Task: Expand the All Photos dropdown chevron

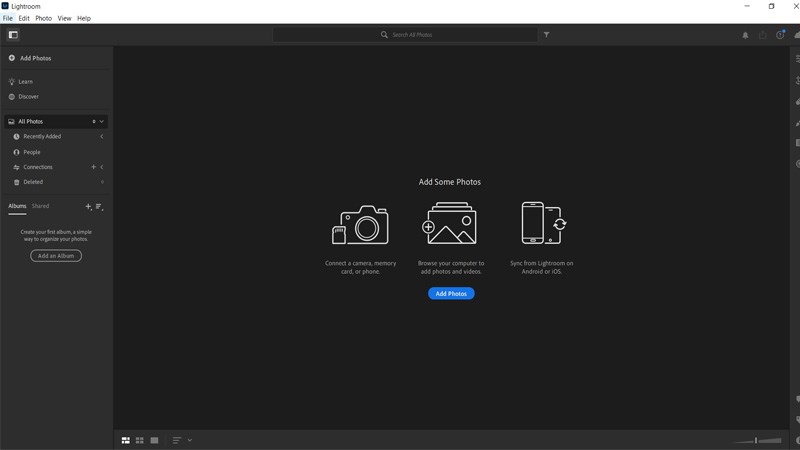Action: [102, 122]
